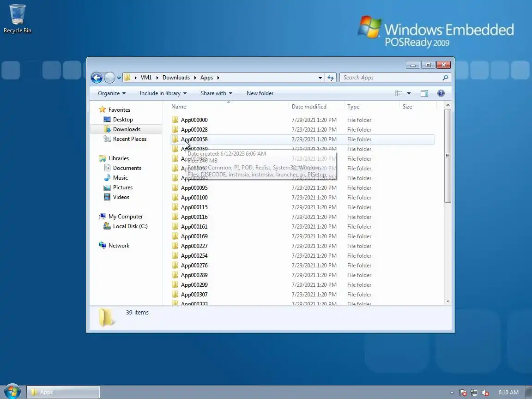Open Help with the question mark icon
Viewport: 532px width, 399px height.
pyautogui.click(x=441, y=93)
